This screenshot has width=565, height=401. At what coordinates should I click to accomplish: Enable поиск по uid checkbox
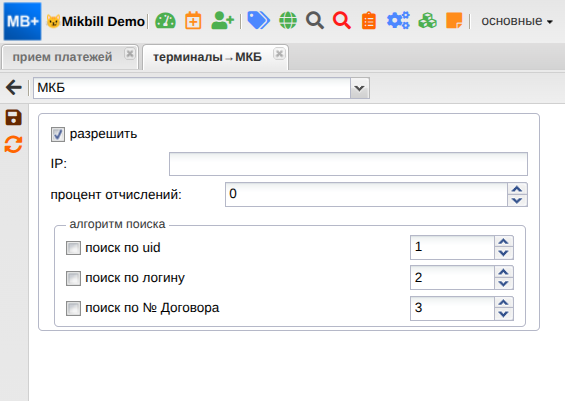(73, 248)
